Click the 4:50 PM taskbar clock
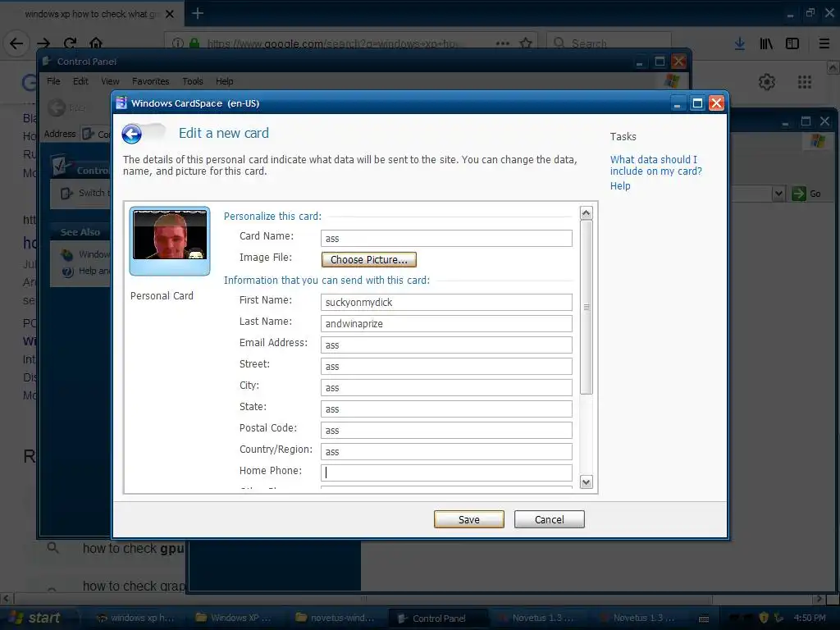 810,618
